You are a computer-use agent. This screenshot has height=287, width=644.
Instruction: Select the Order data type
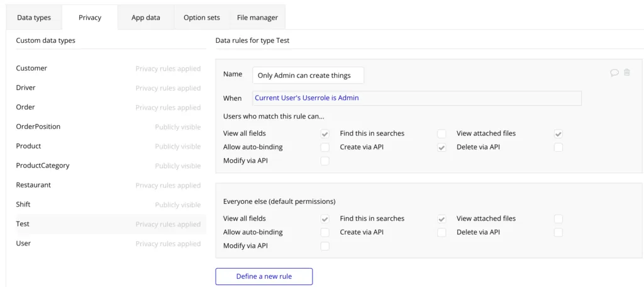pos(111,107)
